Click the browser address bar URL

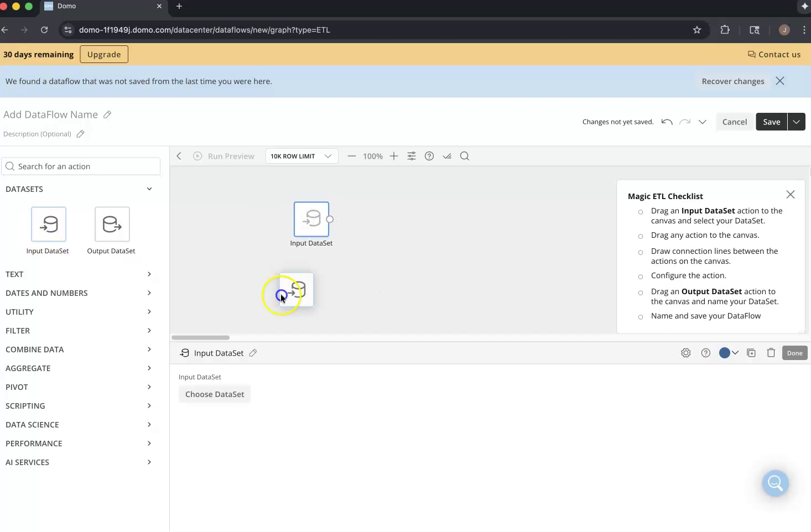tap(205, 30)
